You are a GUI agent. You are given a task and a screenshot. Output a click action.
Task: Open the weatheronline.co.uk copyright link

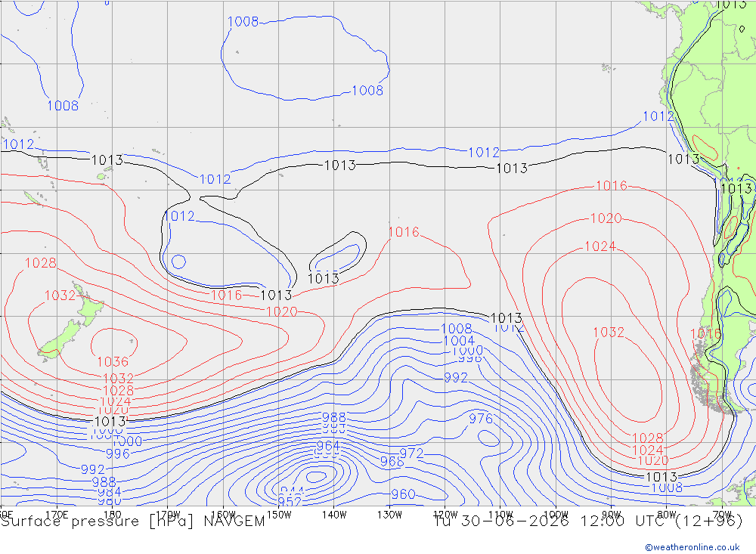coord(692,547)
